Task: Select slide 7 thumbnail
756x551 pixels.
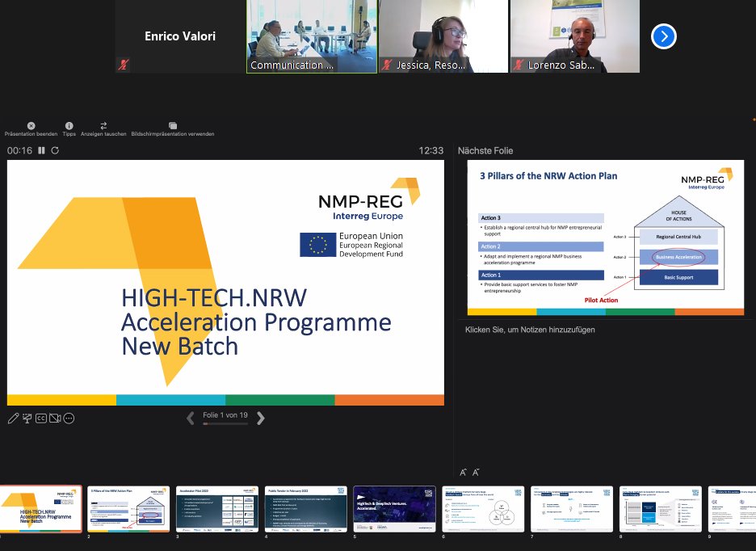Action: [x=572, y=508]
